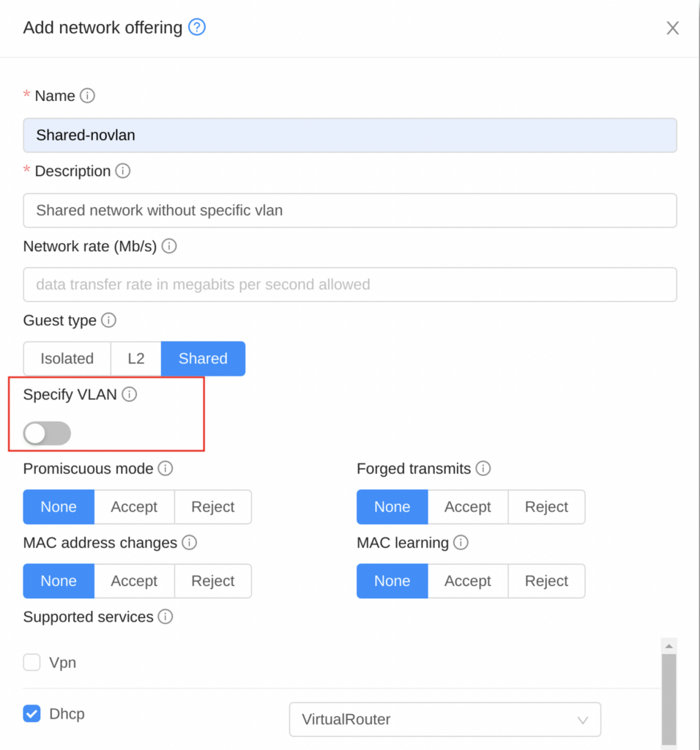Open the VirtualRouter provider dropdown
The image size is (700, 750).
click(444, 719)
